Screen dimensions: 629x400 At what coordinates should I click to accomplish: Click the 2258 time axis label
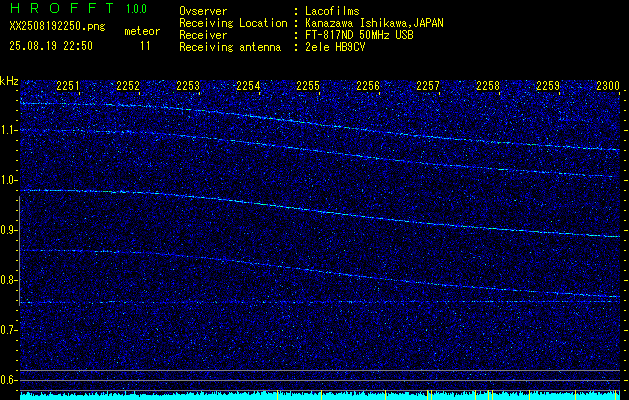(x=488, y=86)
